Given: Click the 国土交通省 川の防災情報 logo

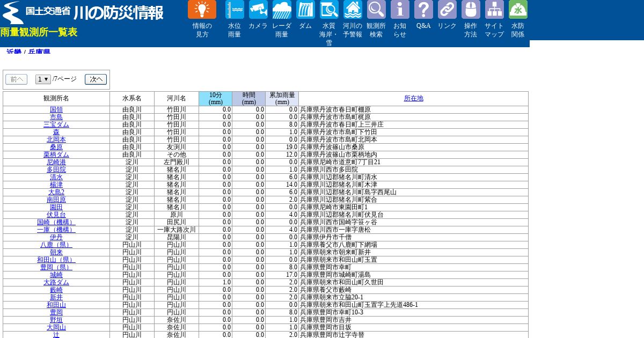Looking at the screenshot, I should point(83,12).
